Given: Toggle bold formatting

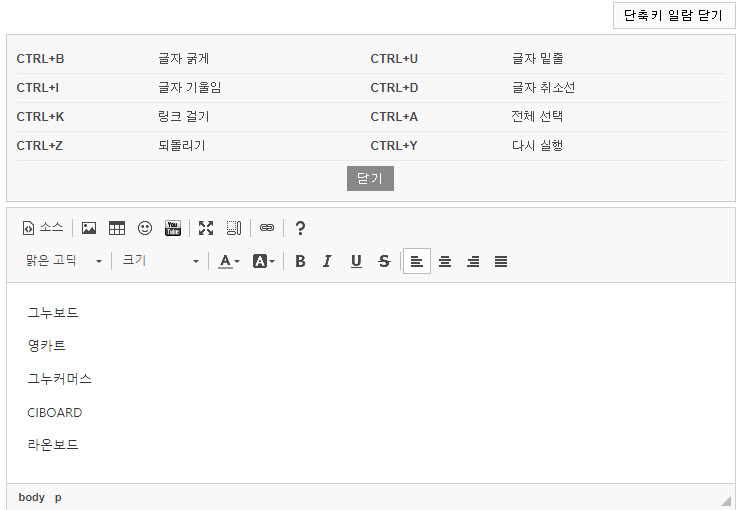Looking at the screenshot, I should click(300, 261).
